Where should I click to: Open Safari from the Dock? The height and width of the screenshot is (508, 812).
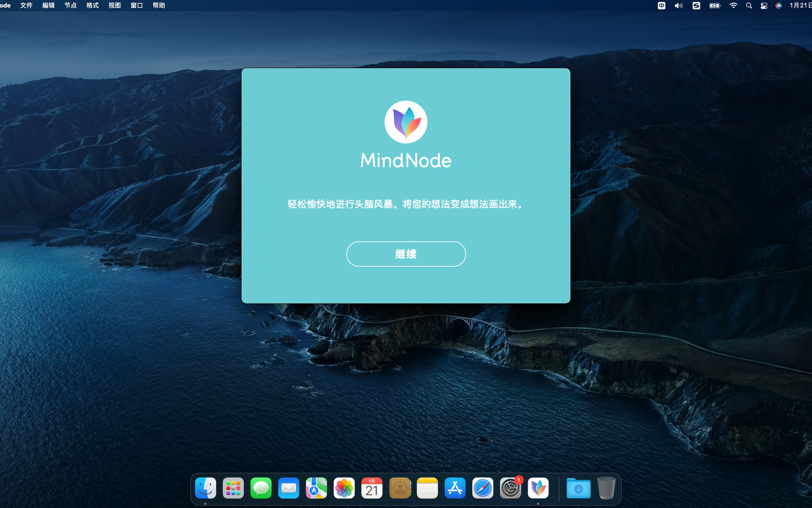coord(483,488)
